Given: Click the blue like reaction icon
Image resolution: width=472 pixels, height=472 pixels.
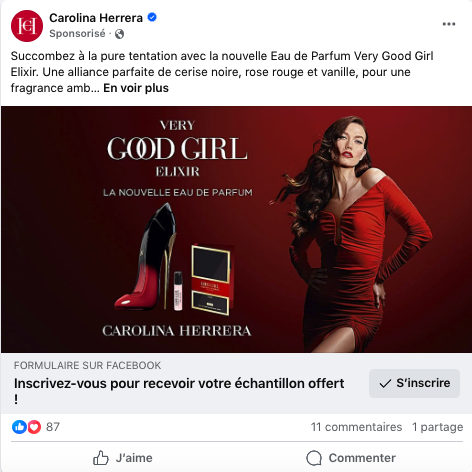Looking at the screenshot, I should [19, 427].
